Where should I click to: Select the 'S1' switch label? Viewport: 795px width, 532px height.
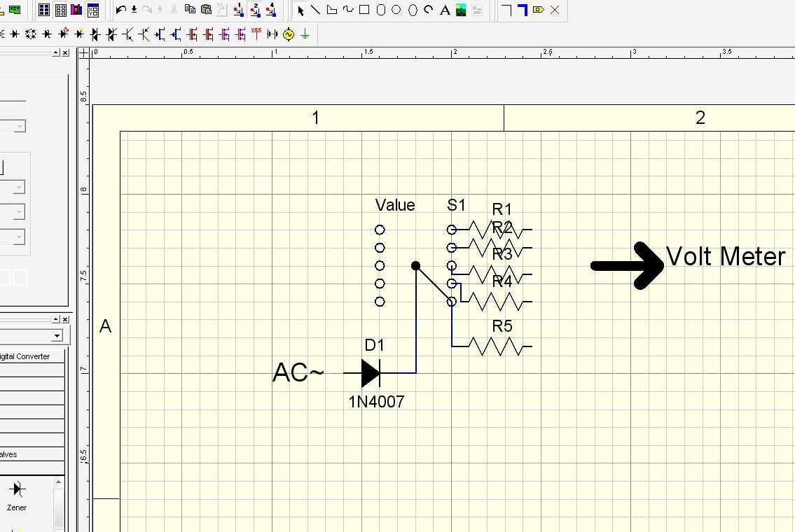pyautogui.click(x=456, y=205)
